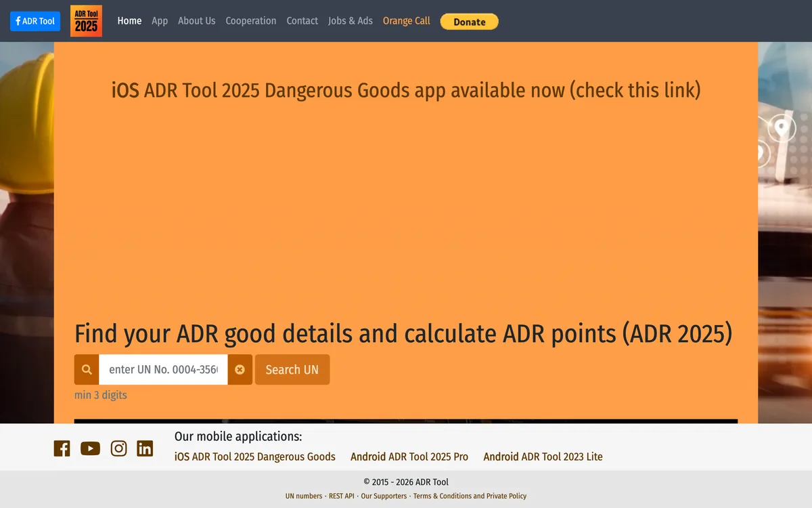Image resolution: width=812 pixels, height=508 pixels.
Task: Click the 'Our mobile applications:' label
Action: pos(238,437)
